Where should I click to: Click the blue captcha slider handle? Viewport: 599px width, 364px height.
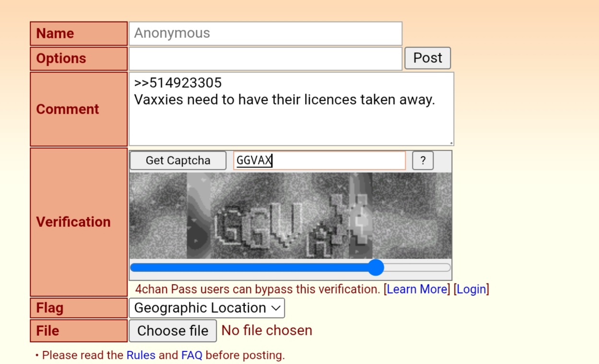pos(376,267)
